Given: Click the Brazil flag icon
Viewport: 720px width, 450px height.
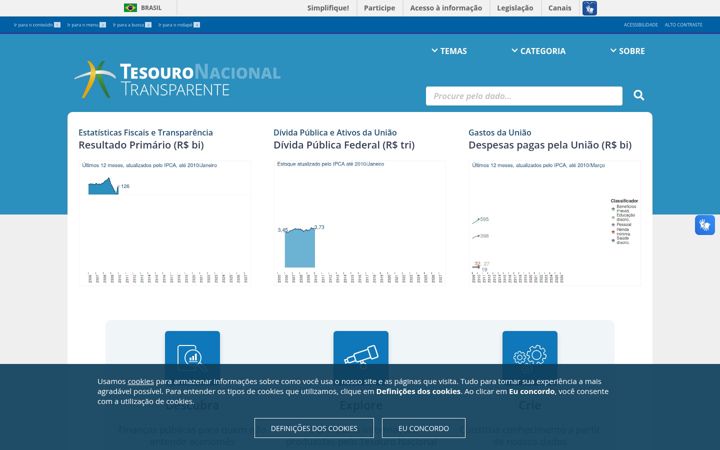Looking at the screenshot, I should click(x=130, y=8).
